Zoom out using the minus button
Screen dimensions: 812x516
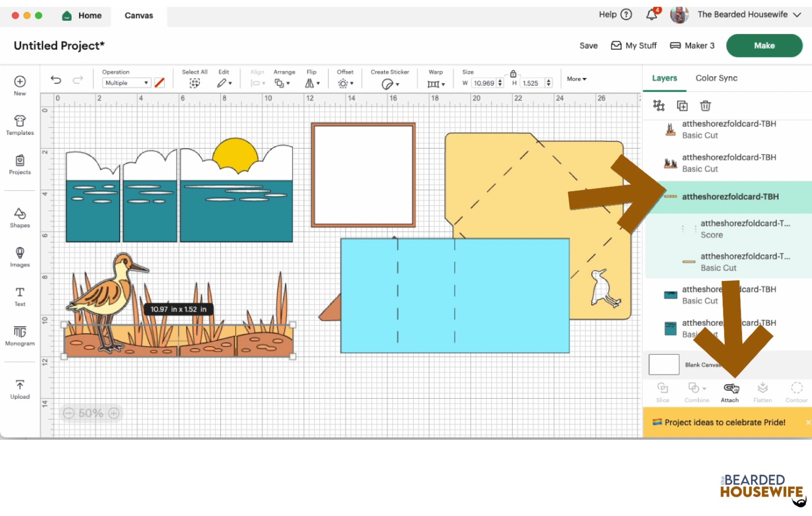[69, 413]
